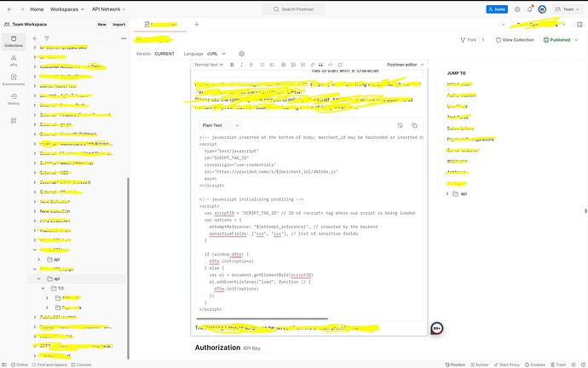Click the open documentation tab
Viewport: 588px width, 368px height.
coord(160,25)
